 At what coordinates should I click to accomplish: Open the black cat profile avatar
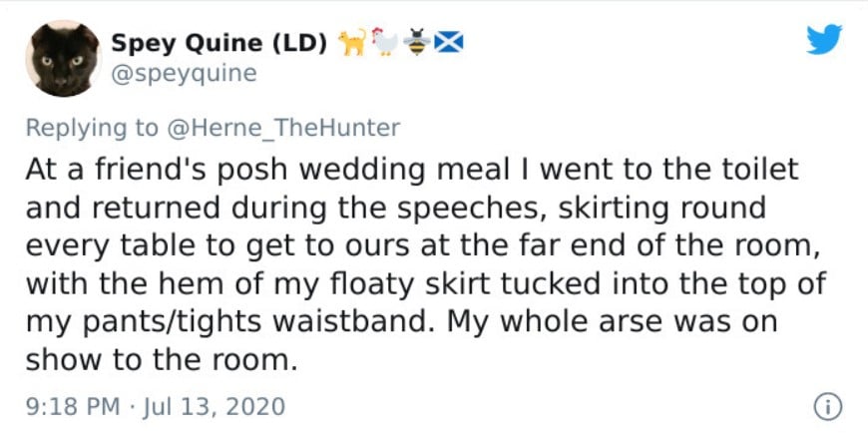pos(61,58)
